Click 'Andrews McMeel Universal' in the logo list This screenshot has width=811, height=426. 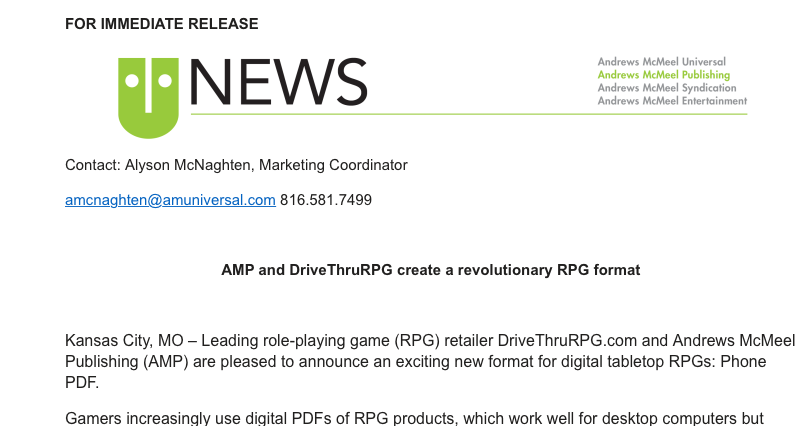click(x=662, y=62)
